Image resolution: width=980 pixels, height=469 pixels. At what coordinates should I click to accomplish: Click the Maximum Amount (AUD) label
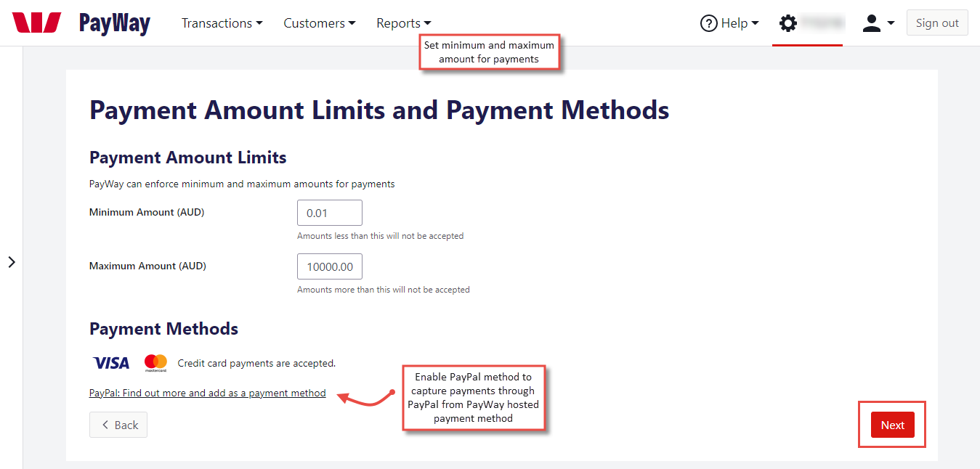tap(147, 266)
